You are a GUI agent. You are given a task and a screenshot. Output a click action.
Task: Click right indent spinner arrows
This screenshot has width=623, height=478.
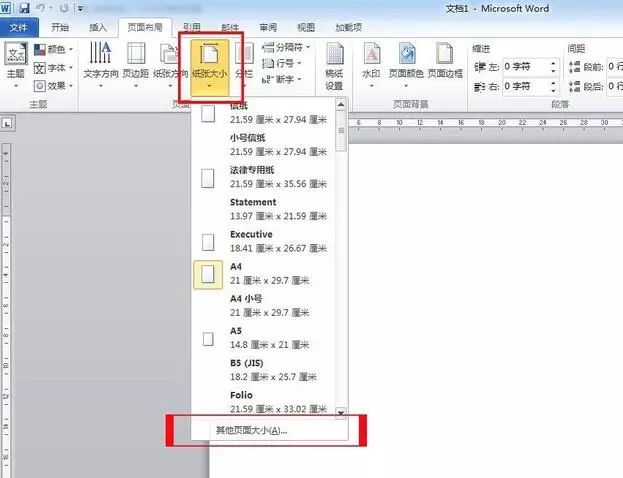click(553, 86)
